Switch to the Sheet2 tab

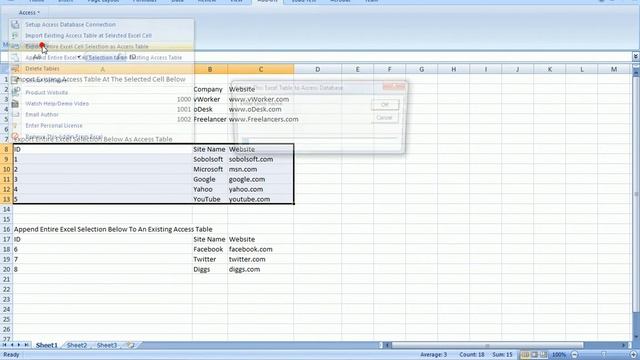(x=77, y=345)
